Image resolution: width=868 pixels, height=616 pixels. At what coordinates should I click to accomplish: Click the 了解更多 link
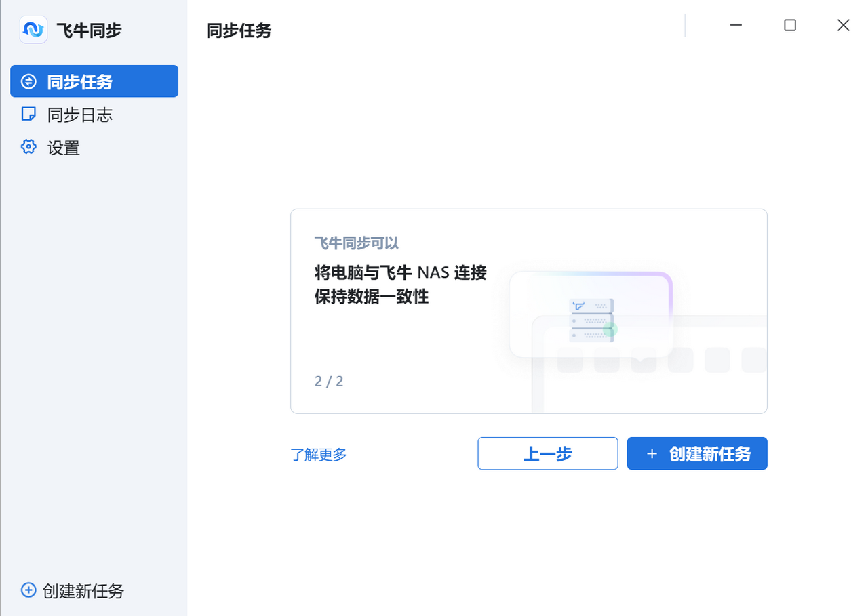319,455
